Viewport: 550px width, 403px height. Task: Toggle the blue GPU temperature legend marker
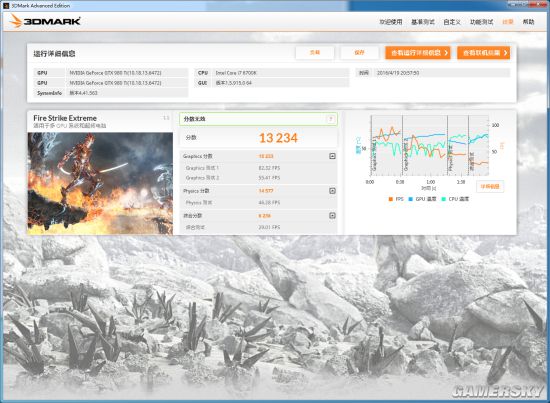click(x=411, y=199)
